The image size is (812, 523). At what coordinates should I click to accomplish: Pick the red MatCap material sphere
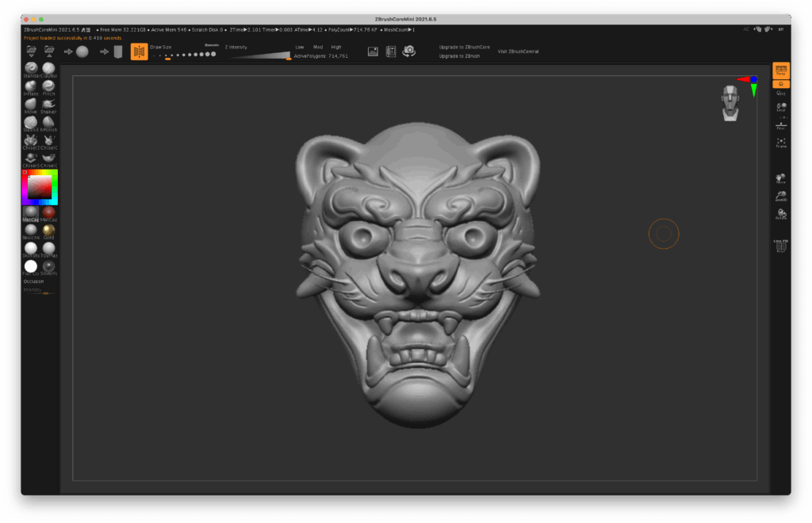coord(48,213)
